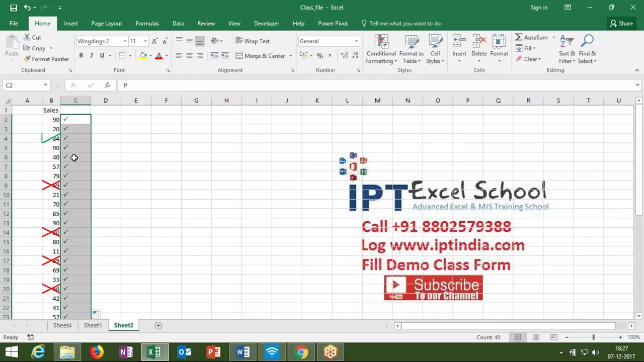This screenshot has width=644, height=362.
Task: Click the Share button
Action: [x=621, y=23]
